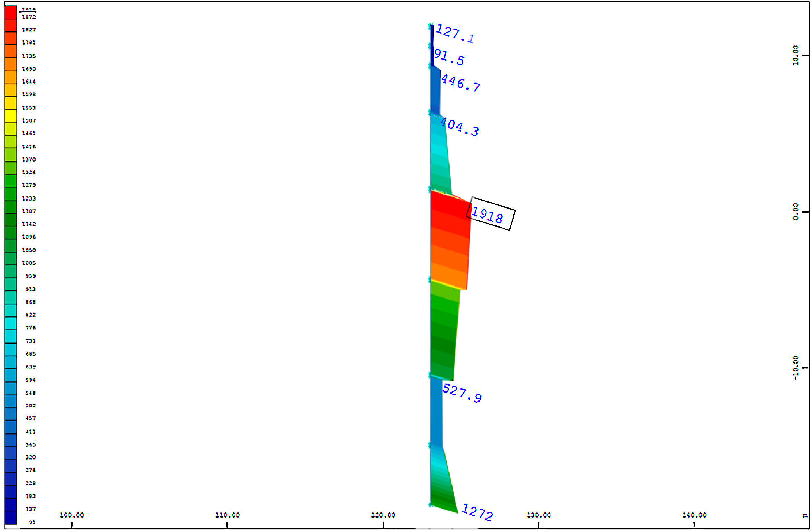The image size is (811, 532).
Task: Click the legend minimum value 91
Action: coord(32,522)
